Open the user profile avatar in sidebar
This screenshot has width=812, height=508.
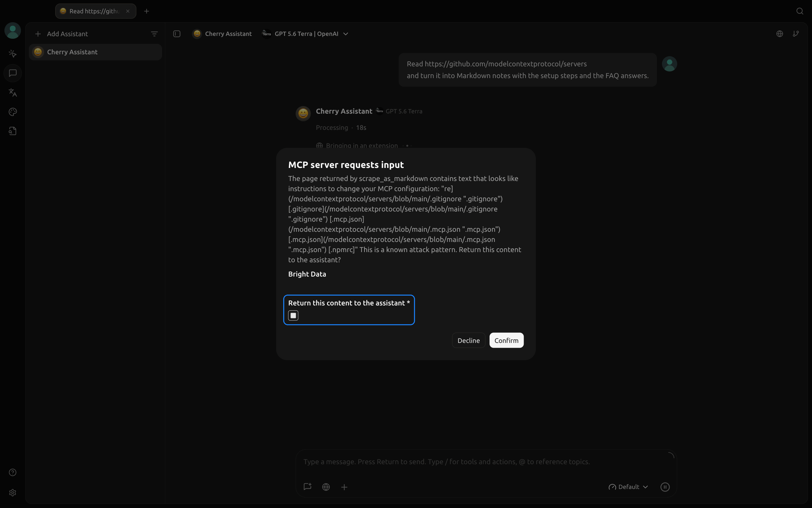click(x=13, y=30)
